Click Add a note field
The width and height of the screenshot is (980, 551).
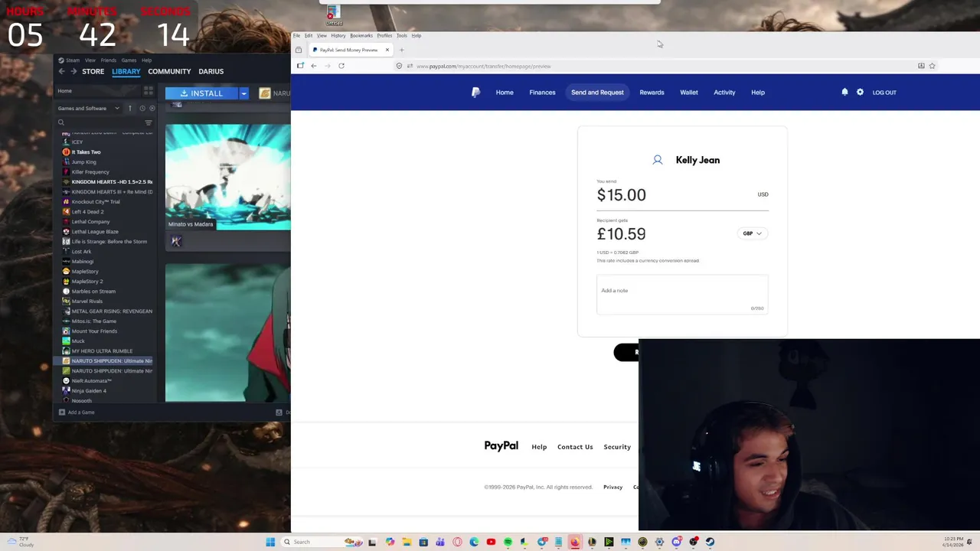tap(682, 295)
